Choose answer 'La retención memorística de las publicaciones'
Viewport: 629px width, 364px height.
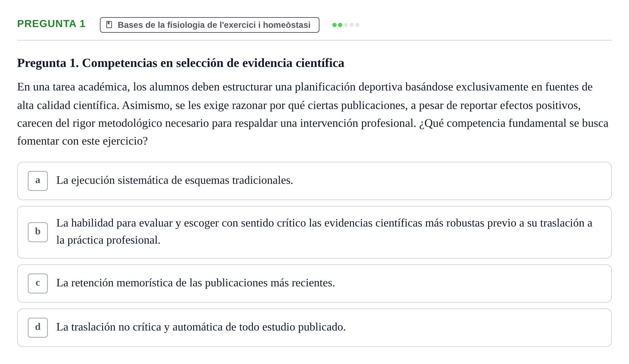tap(314, 284)
